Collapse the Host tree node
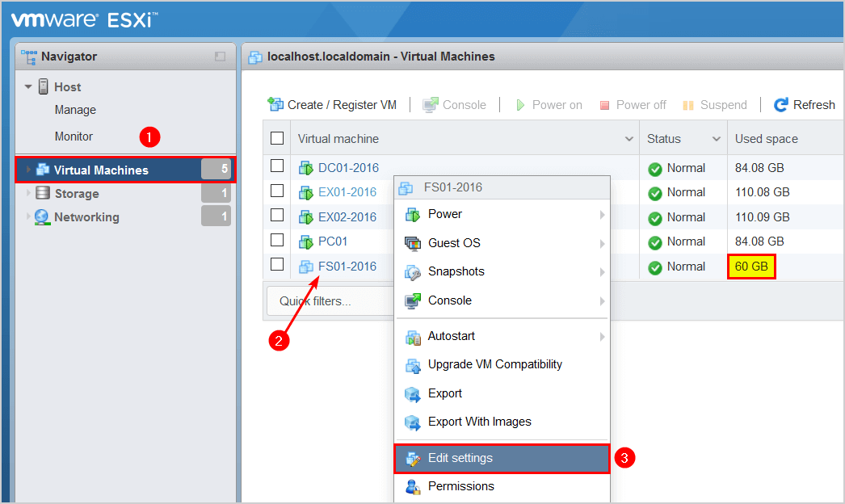The height and width of the screenshot is (504, 845). click(28, 86)
